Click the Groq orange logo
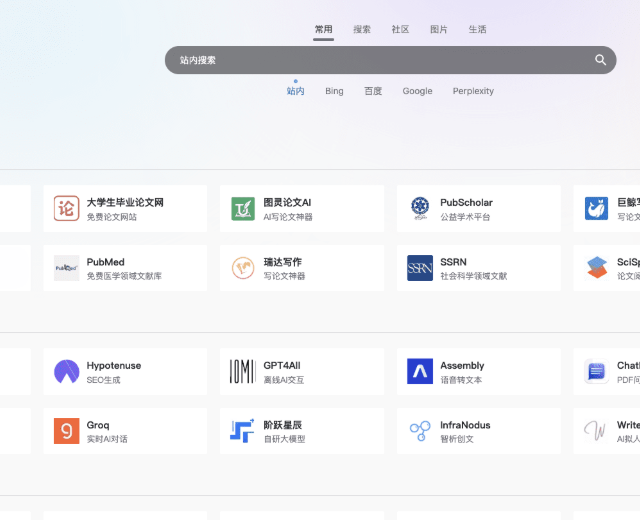Image resolution: width=640 pixels, height=520 pixels. [67, 431]
